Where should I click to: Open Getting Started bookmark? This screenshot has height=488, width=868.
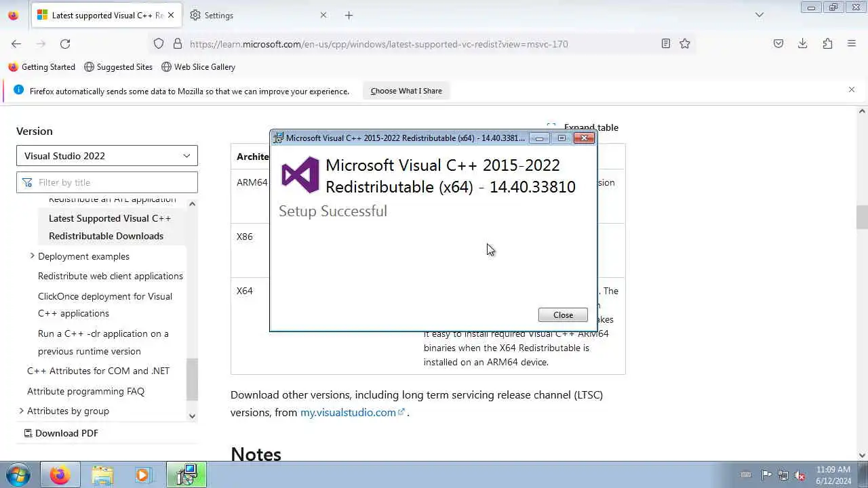coord(41,67)
